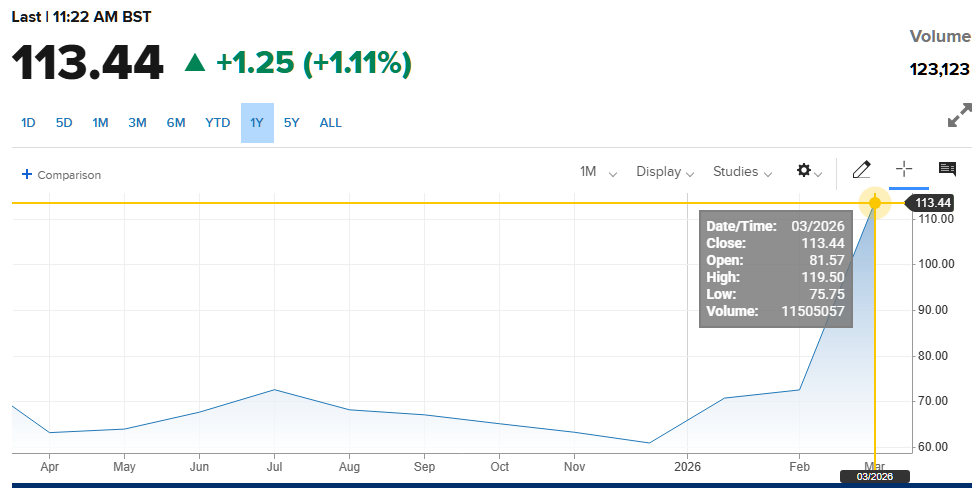The image size is (976, 493).
Task: Open the Studies dropdown
Action: point(742,172)
